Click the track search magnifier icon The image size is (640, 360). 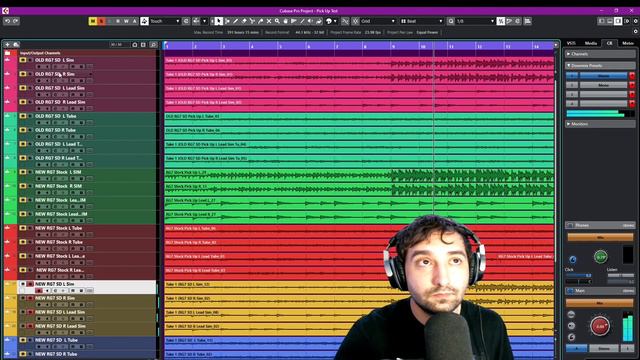pyautogui.click(x=153, y=44)
